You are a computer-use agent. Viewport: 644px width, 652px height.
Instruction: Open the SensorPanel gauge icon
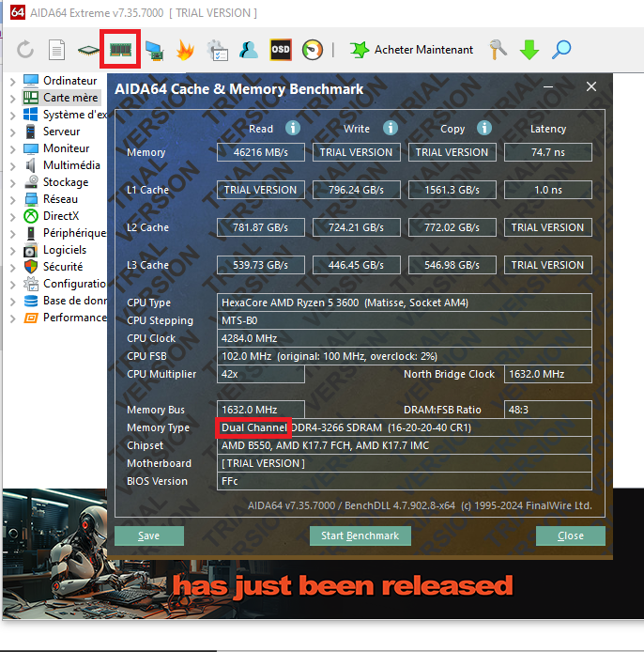tap(312, 50)
